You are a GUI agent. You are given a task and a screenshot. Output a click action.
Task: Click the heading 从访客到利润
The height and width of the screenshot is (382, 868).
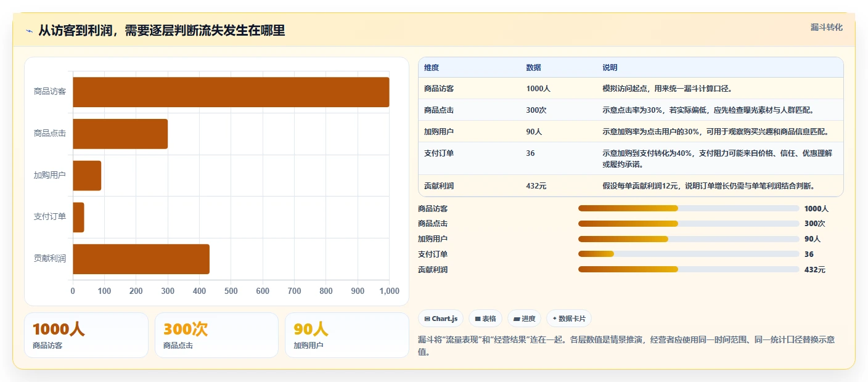click(x=162, y=31)
